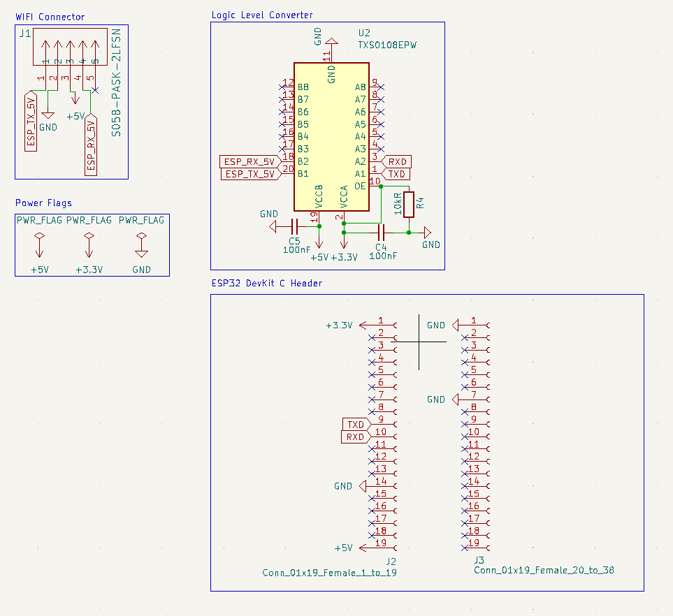Click the no-connect flag on U2 pin B8
Screen dimensions: 673x616
pos(282,87)
